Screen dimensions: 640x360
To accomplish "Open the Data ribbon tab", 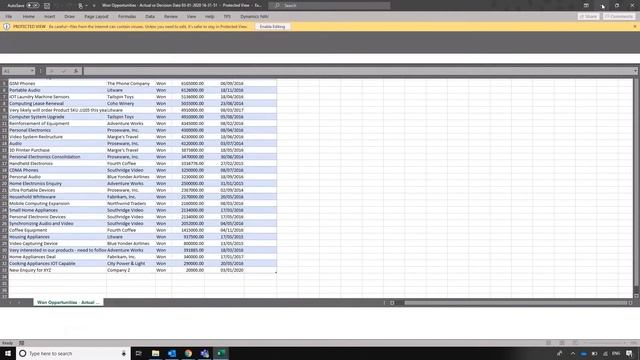I will pyautogui.click(x=150, y=16).
